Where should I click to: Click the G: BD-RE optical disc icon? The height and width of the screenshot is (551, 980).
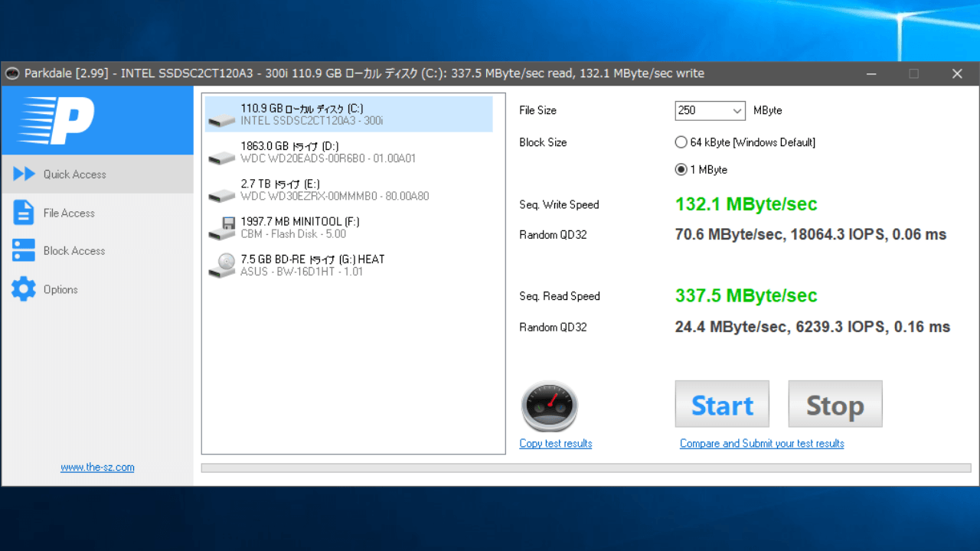222,266
